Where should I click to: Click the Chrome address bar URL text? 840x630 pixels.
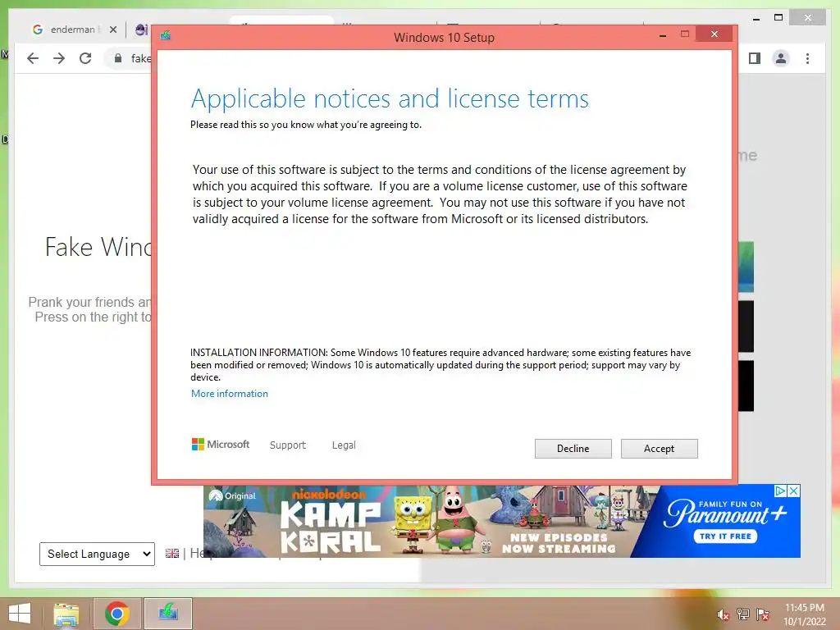[x=141, y=58]
